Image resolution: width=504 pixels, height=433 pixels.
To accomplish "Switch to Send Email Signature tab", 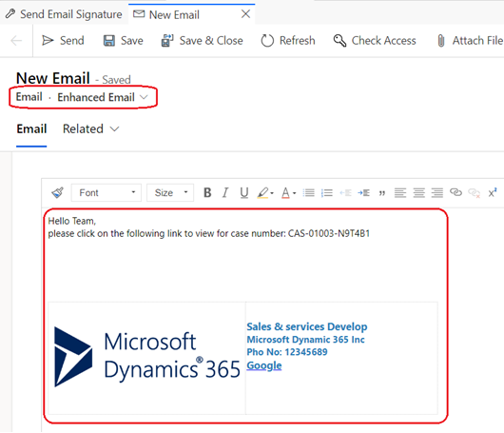I will (x=64, y=14).
